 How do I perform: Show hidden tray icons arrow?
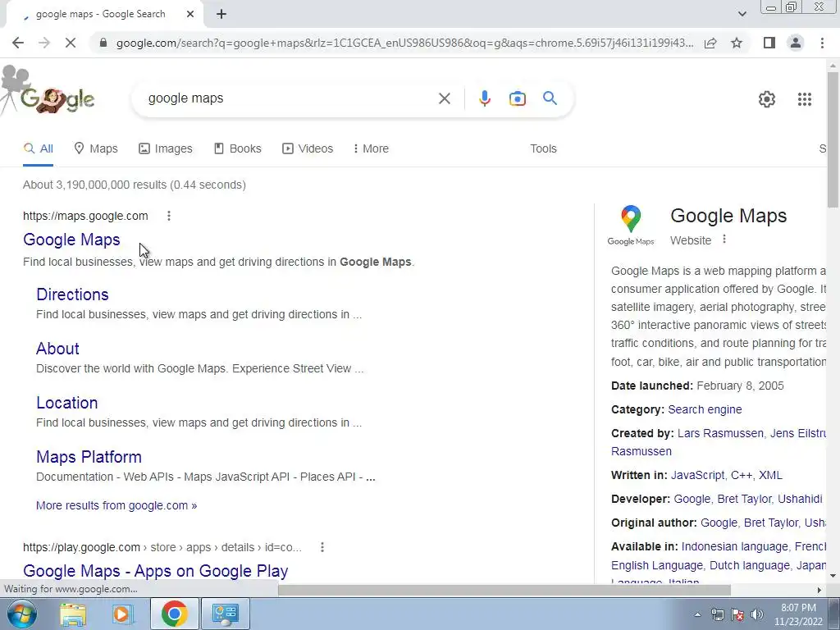click(x=697, y=614)
